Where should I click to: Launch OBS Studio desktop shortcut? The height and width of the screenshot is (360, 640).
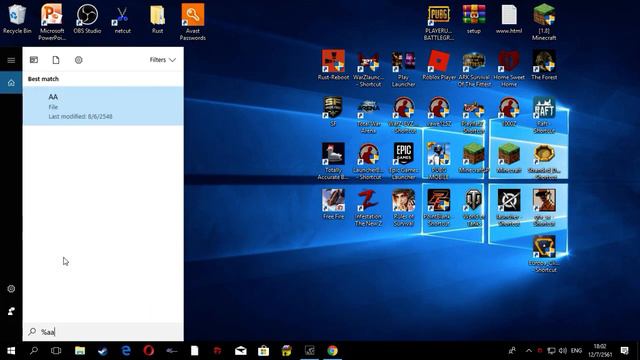87,19
